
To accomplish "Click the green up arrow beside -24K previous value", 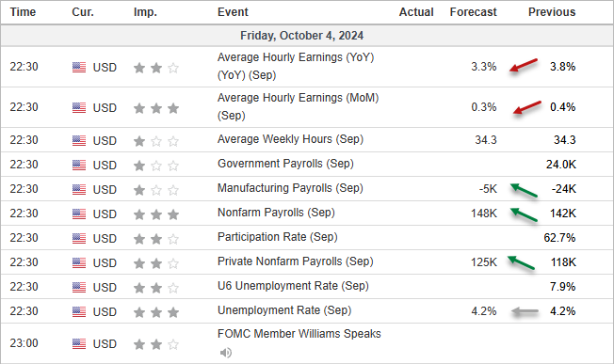I will tap(524, 190).
